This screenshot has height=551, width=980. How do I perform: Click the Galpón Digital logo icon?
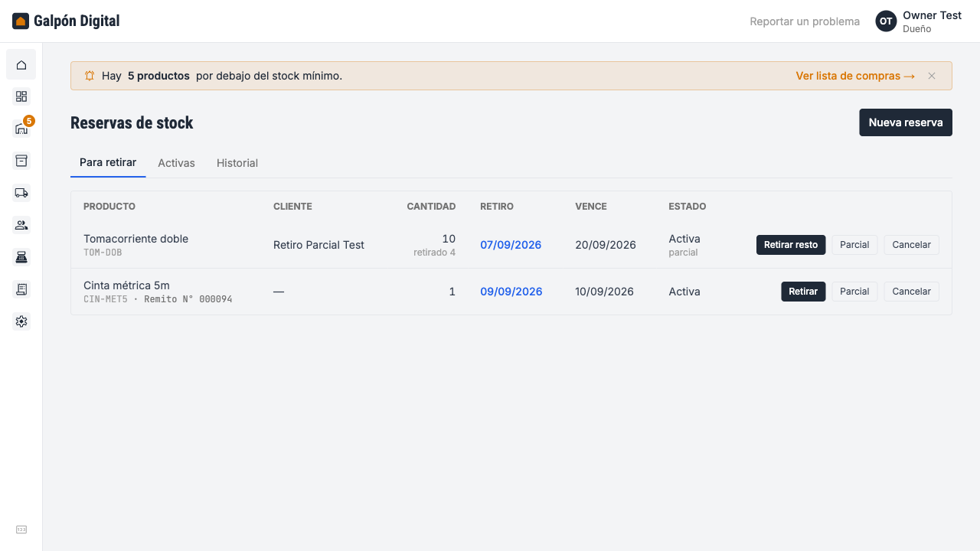point(21,21)
